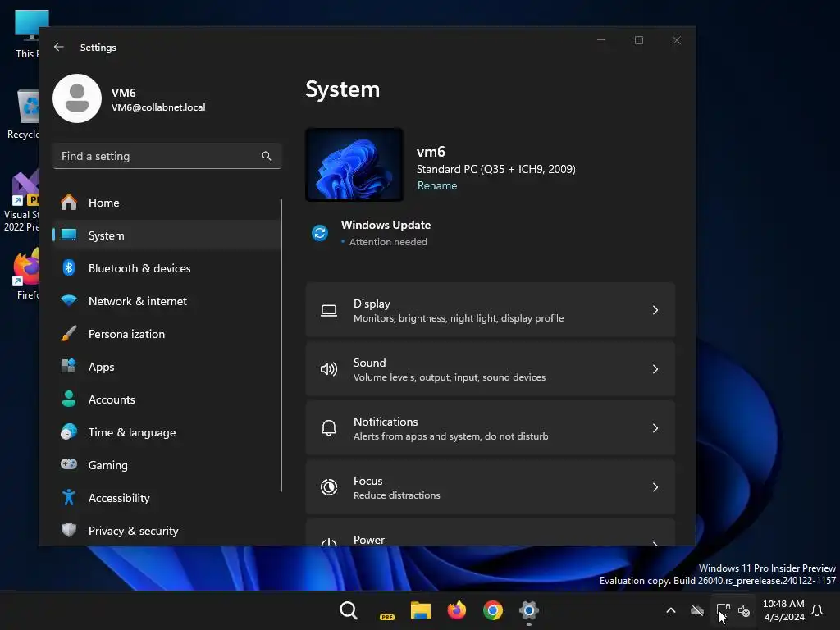Expand the Sound settings chevron

[x=655, y=369]
